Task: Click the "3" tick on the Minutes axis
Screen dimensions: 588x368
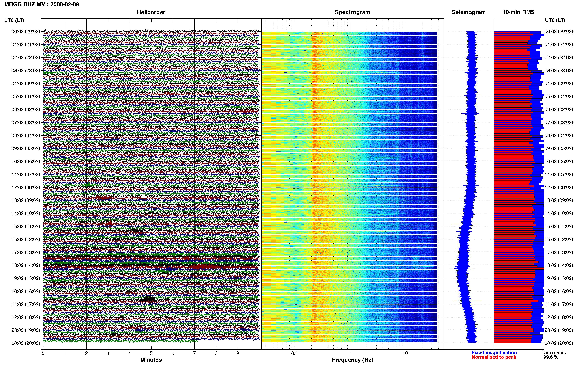Action: tap(108, 353)
